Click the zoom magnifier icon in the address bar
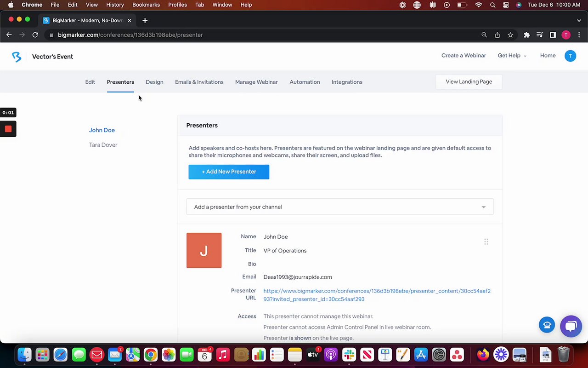Screen dimensions: 588x368 click(484, 35)
